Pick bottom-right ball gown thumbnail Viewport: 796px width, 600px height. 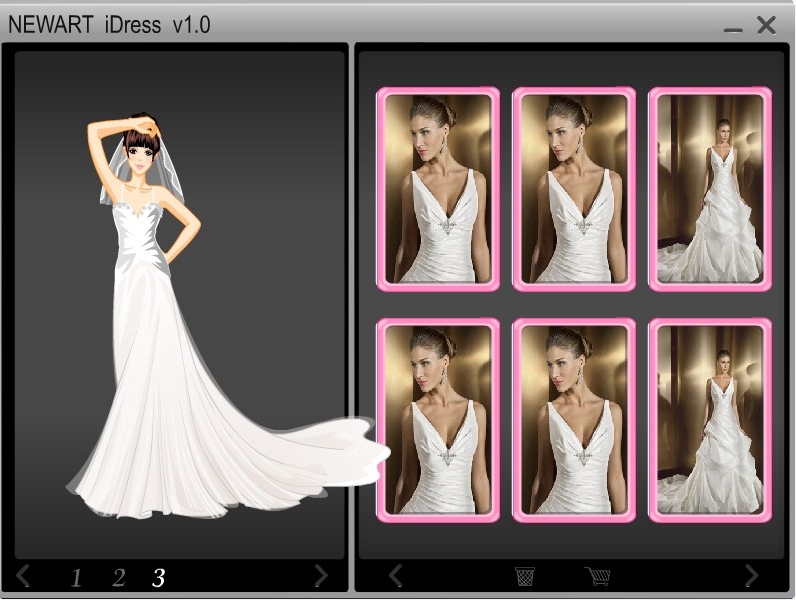tap(710, 420)
